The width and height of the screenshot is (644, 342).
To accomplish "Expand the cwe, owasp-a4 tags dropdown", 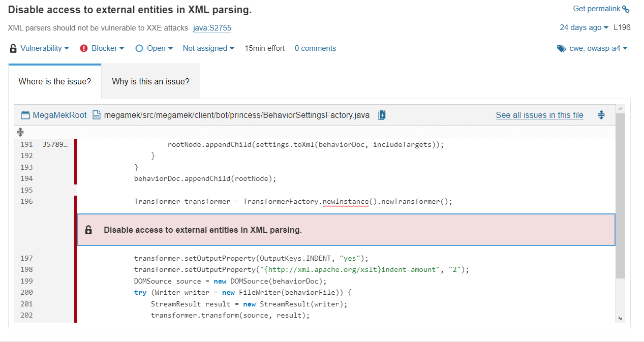I will point(598,48).
